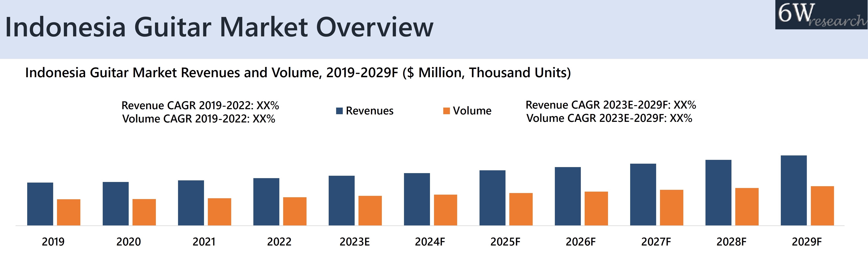This screenshot has height=264, width=868.
Task: Click the Volume legend orange swatch
Action: click(x=446, y=111)
